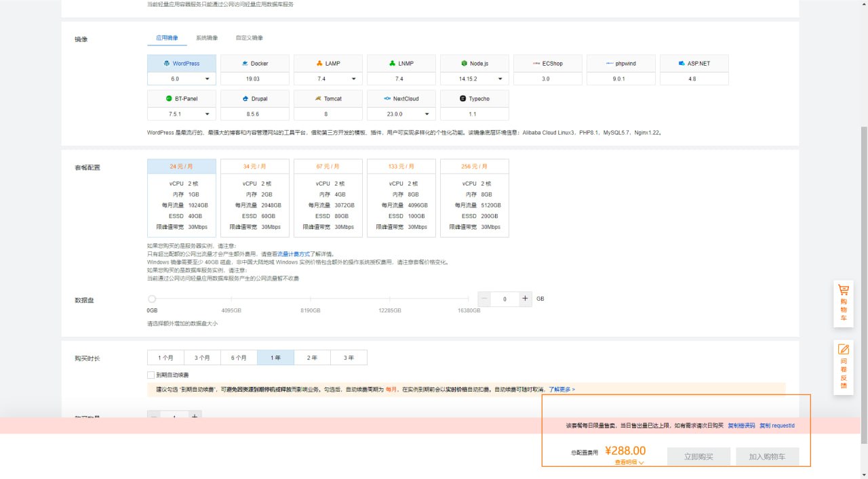Click the 8190GB mark on the data disk slider
Image resolution: width=868 pixels, height=479 pixels.
point(311,310)
